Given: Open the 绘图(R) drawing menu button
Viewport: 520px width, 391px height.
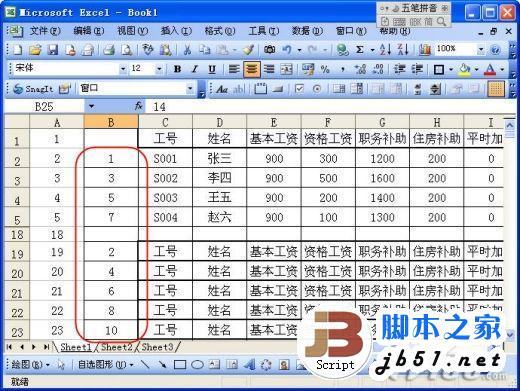Looking at the screenshot, I should click(x=30, y=365).
